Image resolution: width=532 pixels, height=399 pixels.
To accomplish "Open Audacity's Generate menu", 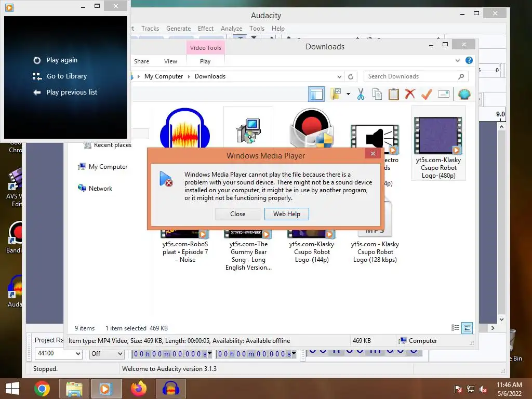I will [179, 29].
